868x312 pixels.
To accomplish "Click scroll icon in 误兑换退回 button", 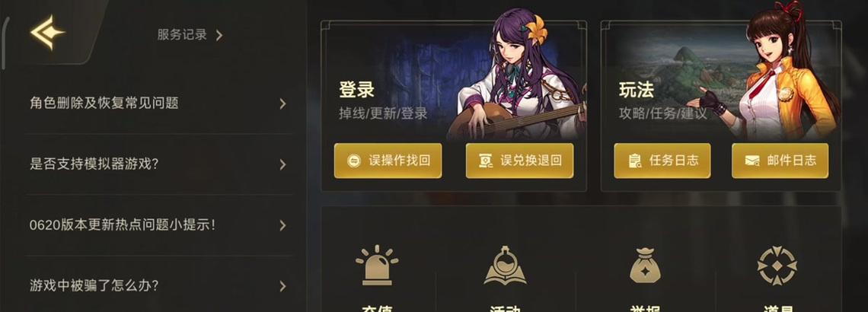I will [x=486, y=161].
